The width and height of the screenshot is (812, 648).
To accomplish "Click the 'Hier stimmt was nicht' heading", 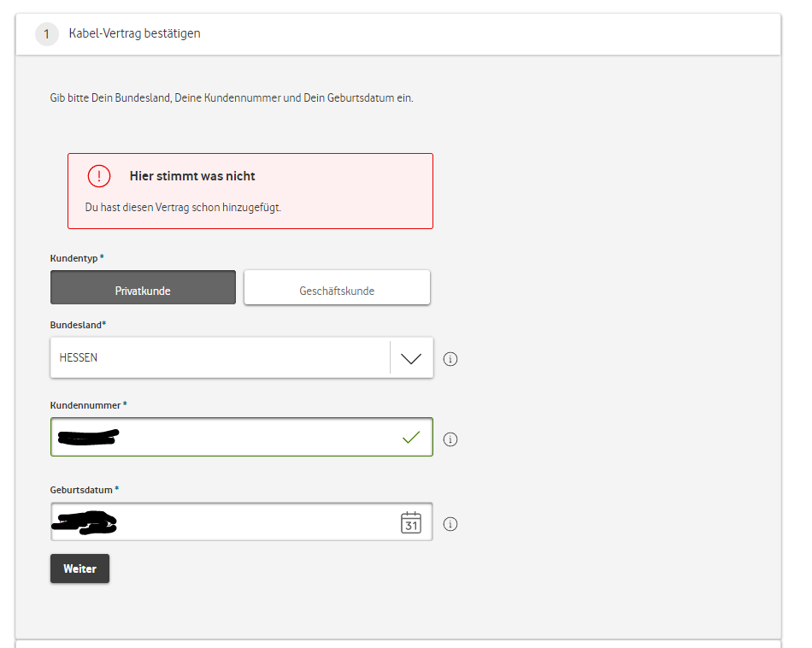I will click(x=192, y=176).
